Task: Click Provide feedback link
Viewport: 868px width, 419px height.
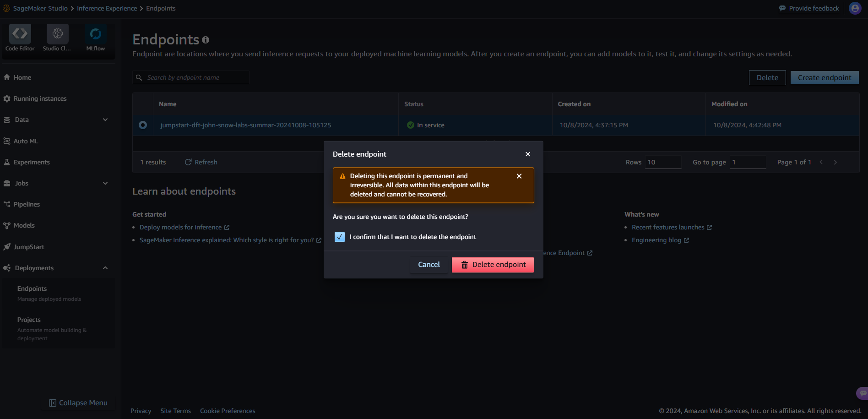Action: click(x=809, y=8)
